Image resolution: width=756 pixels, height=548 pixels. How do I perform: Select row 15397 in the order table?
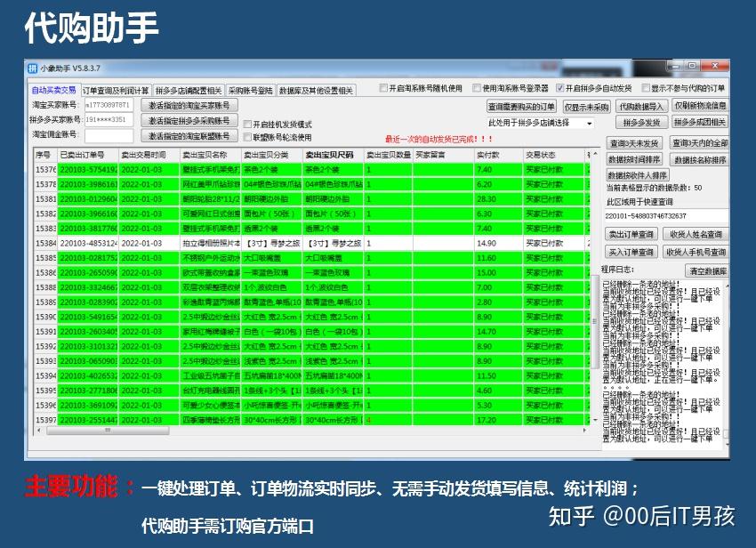click(x=311, y=420)
